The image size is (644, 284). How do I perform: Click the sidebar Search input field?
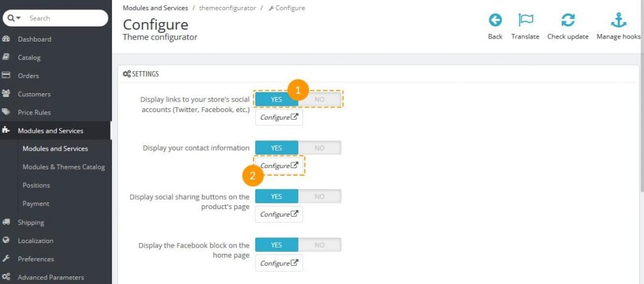[63, 18]
